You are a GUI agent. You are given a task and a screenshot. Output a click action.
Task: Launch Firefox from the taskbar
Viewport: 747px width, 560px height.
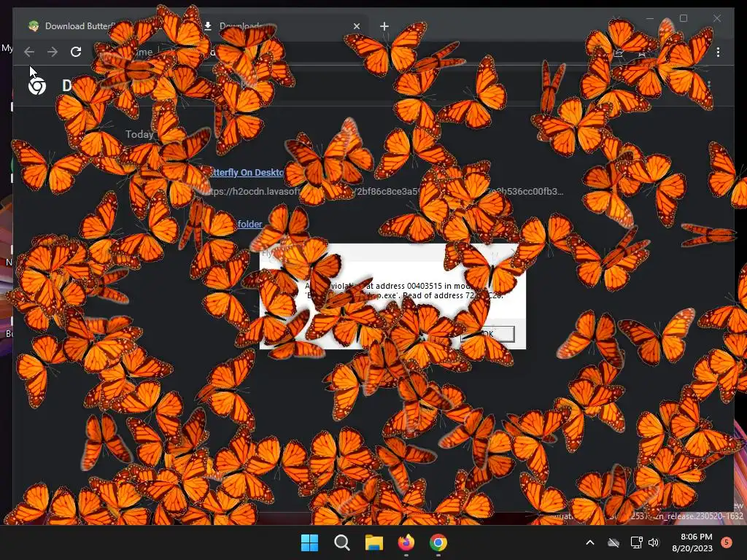point(406,542)
